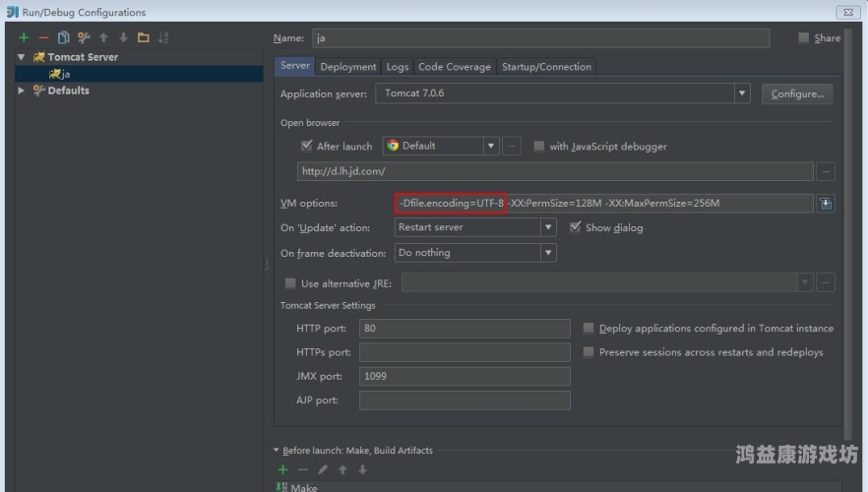Viewport: 868px width, 492px height.
Task: Move configuration down in left toolbar
Action: coord(123,37)
